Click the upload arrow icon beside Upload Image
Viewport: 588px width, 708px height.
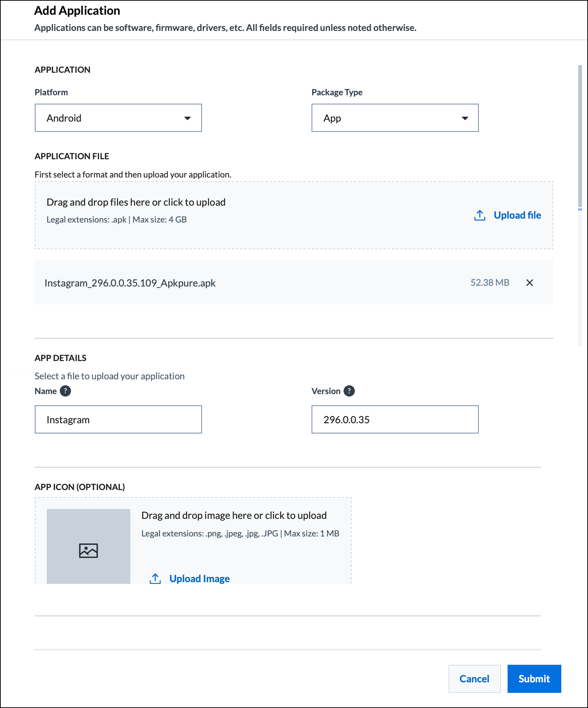(x=155, y=579)
